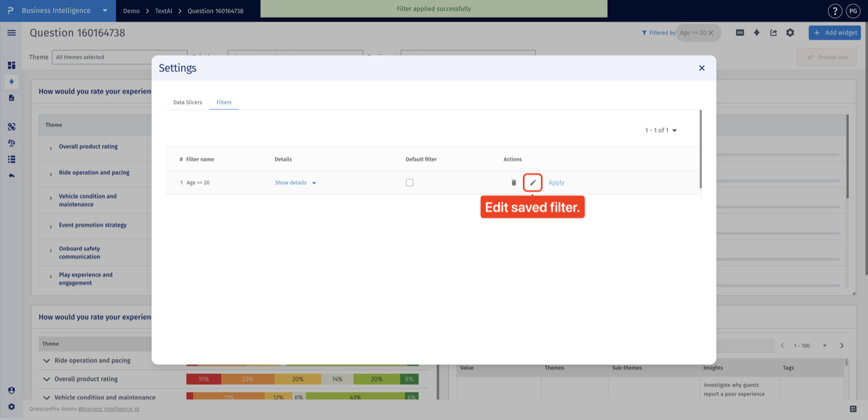Delete the Age >= 20 filter via trash icon
Viewport: 868px width, 420px height.
[x=514, y=183]
